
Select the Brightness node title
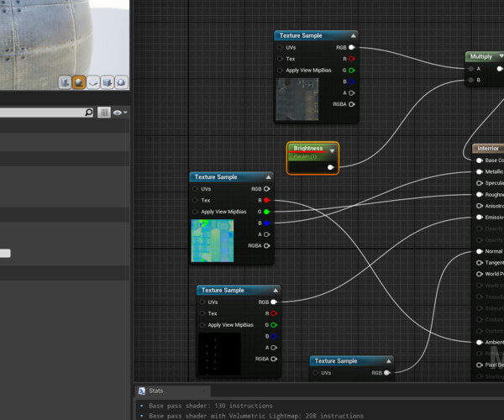[308, 148]
